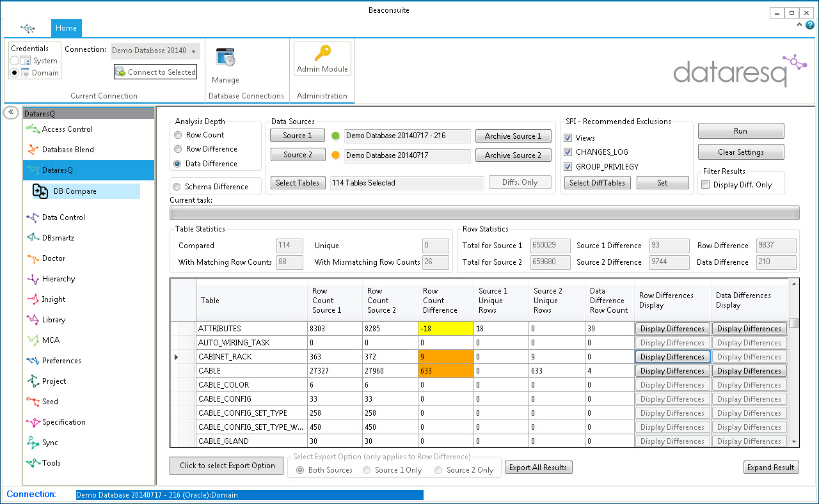Click the Clear Settings button
Screen dimensions: 819x504
click(x=740, y=152)
